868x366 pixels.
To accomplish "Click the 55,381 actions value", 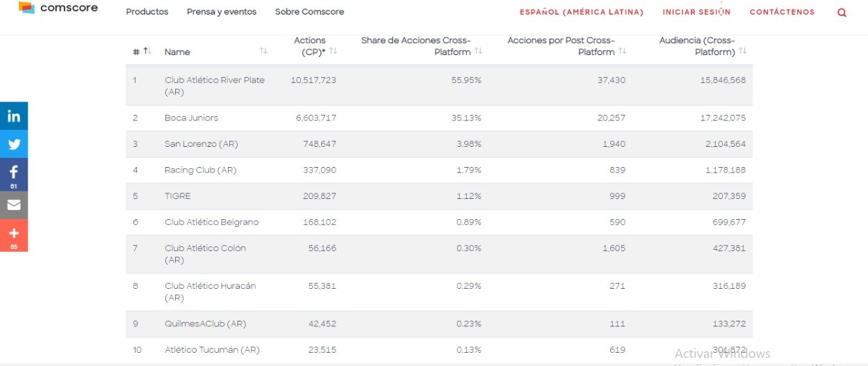I will (x=322, y=286).
